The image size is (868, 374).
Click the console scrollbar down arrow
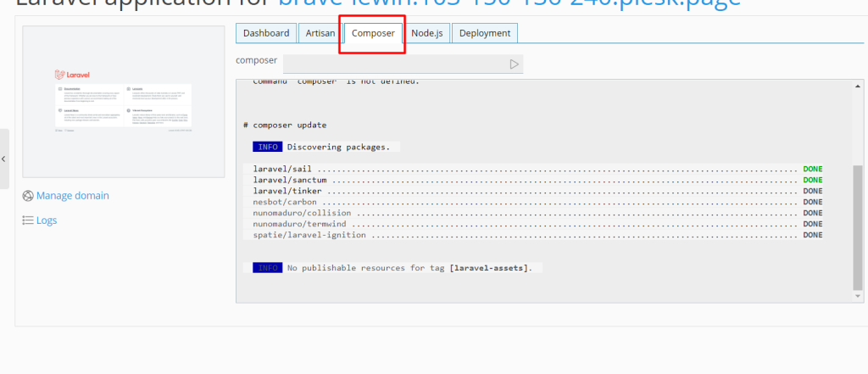click(858, 297)
